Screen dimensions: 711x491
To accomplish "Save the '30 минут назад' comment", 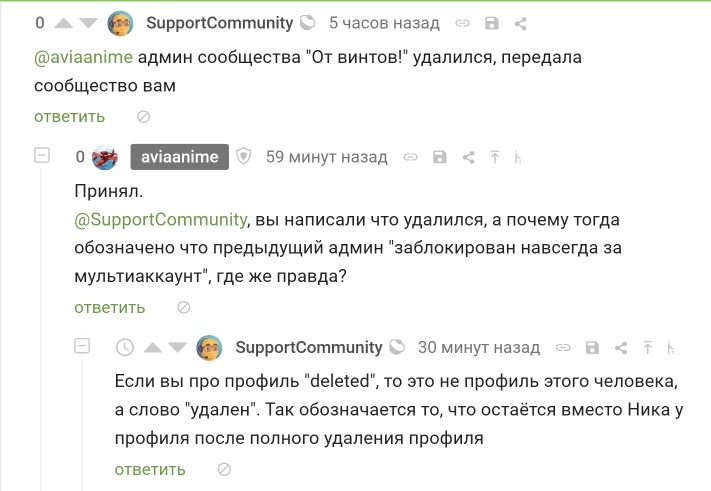I will tap(591, 348).
